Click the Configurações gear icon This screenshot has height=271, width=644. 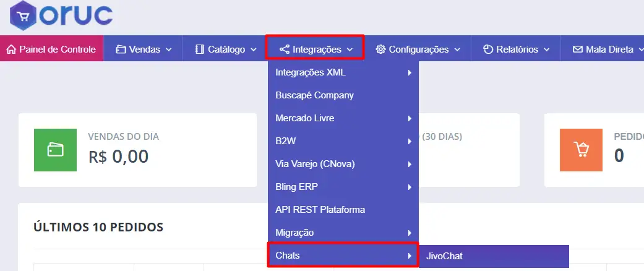[x=380, y=49]
